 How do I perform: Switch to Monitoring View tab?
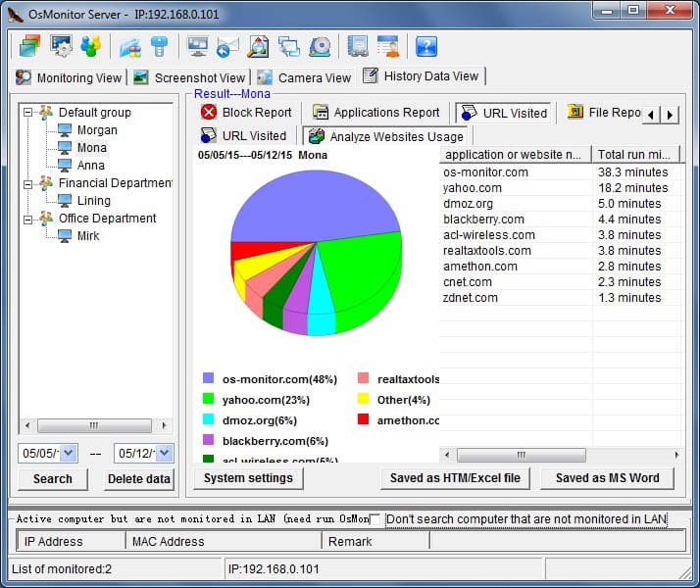point(70,77)
